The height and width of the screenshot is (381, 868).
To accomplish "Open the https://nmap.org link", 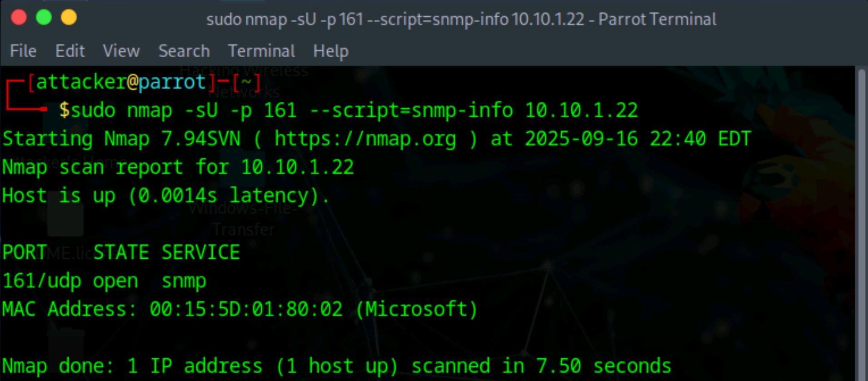I will tap(365, 139).
